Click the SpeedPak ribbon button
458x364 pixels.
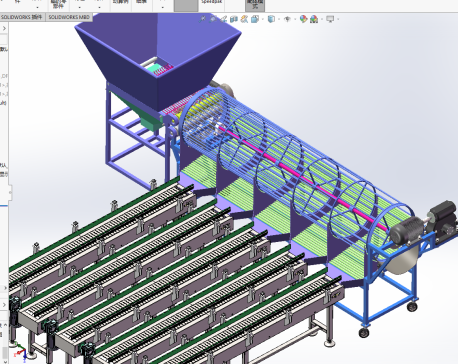(211, 3)
